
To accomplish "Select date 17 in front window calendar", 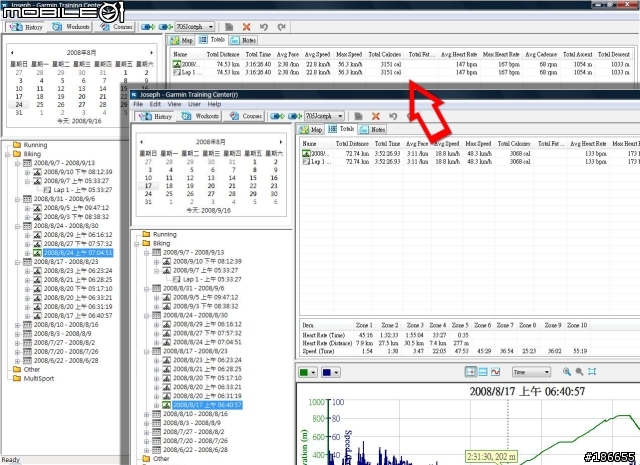I will click(148, 186).
